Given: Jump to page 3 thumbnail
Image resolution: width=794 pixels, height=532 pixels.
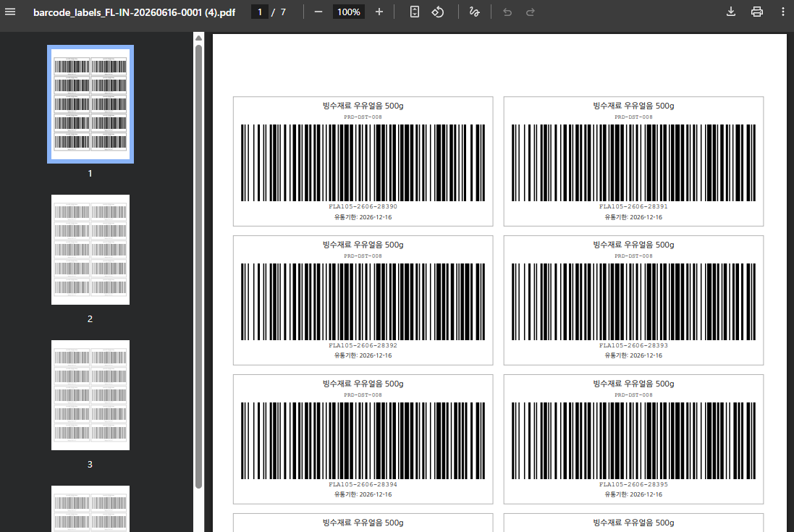Looking at the screenshot, I should 90,394.
